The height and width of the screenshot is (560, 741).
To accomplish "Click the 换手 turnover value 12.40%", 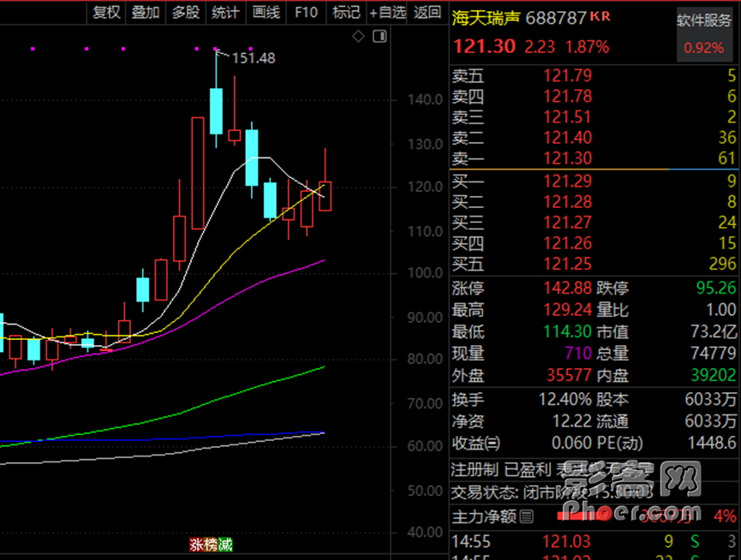I will (x=565, y=400).
